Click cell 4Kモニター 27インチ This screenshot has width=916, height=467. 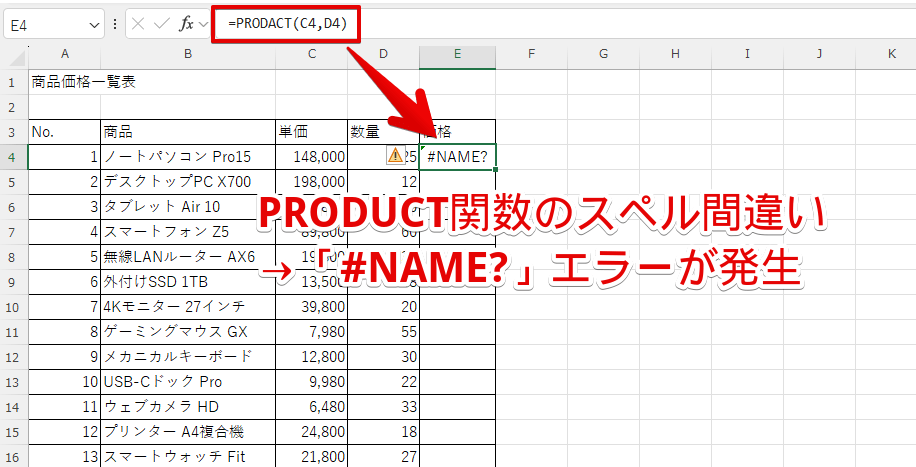coord(188,307)
